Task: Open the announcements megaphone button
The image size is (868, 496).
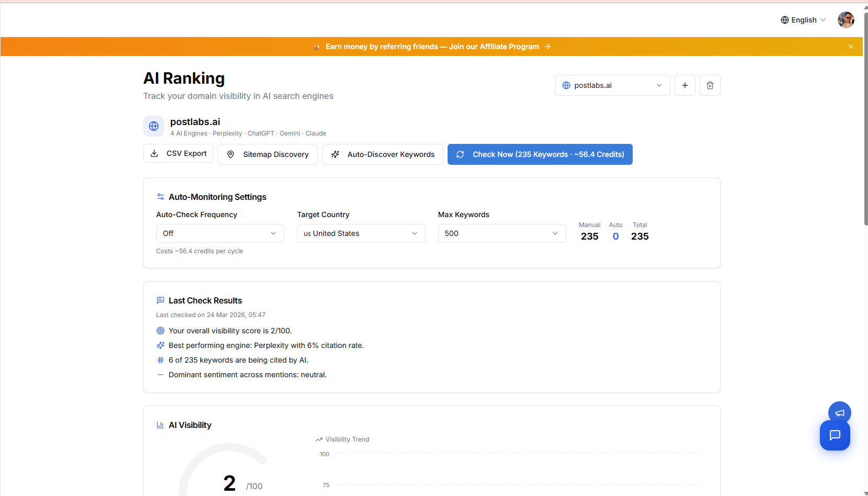Action: point(840,413)
